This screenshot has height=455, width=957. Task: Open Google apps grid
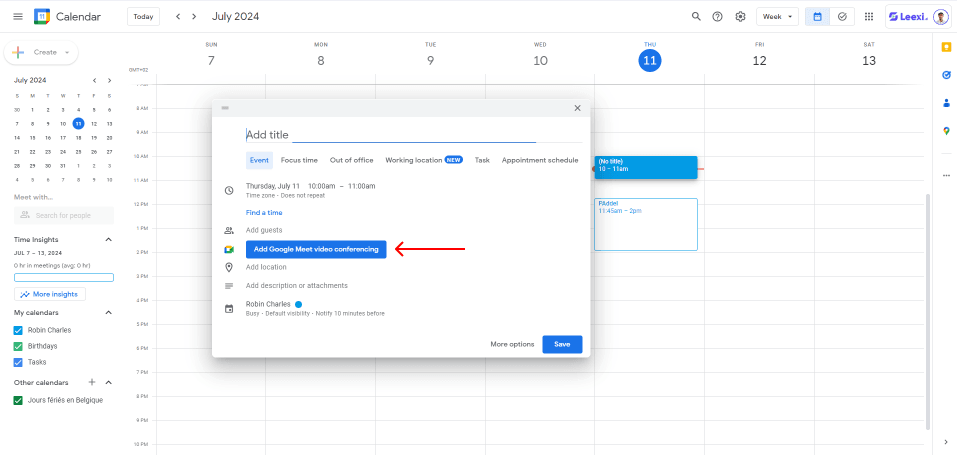pyautogui.click(x=869, y=16)
